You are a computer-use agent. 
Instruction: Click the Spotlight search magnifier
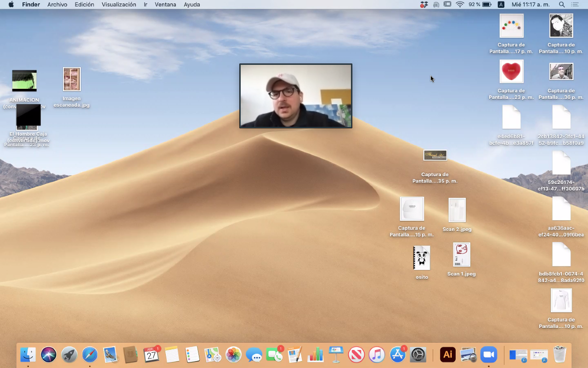point(562,5)
